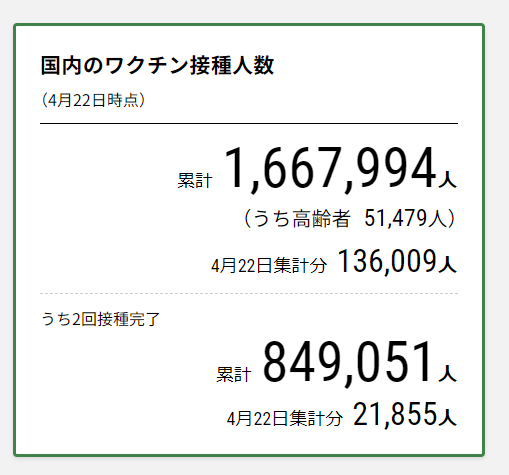Click the 人 unit after 849,051
Screen dimensions: 509x475
coord(448,373)
